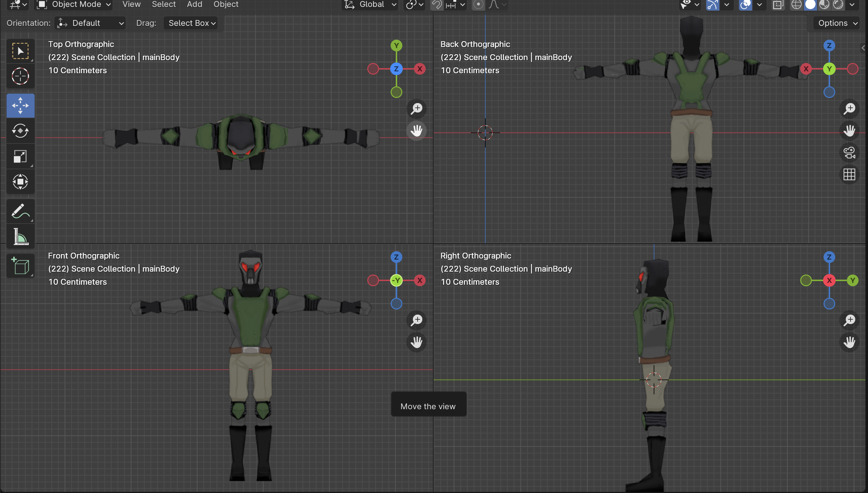Open the overlays options dropdown arrow

759,5
